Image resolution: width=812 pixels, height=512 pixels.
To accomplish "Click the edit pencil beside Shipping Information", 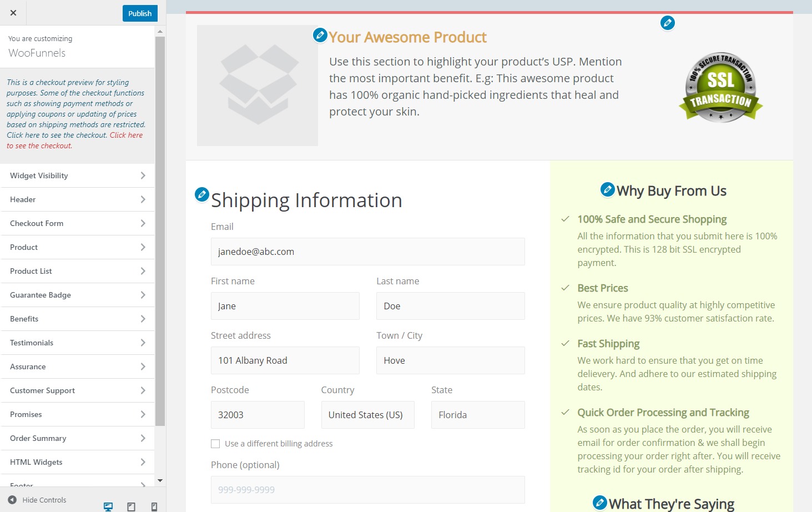I will (x=202, y=194).
